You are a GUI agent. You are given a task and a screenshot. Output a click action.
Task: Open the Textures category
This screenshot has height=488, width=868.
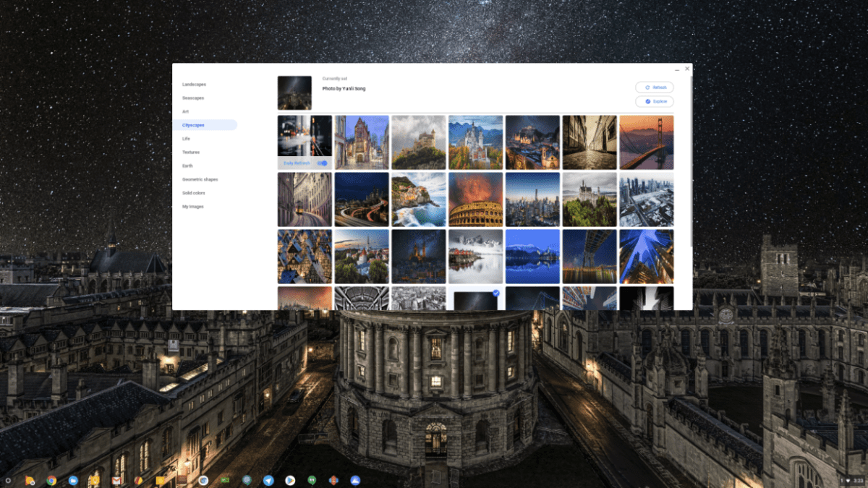point(191,152)
